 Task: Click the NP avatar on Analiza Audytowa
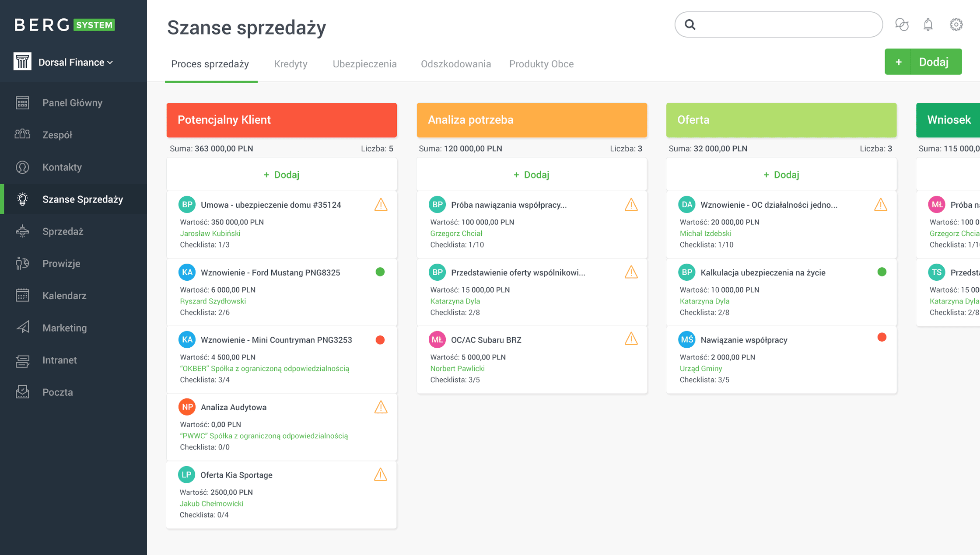(x=187, y=407)
